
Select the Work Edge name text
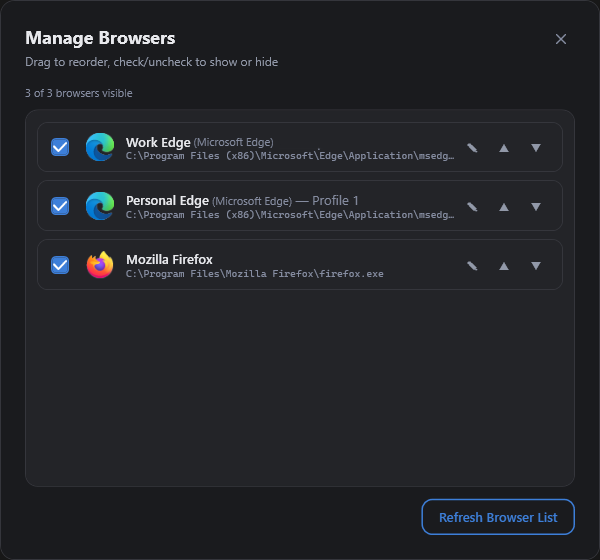pos(158,142)
